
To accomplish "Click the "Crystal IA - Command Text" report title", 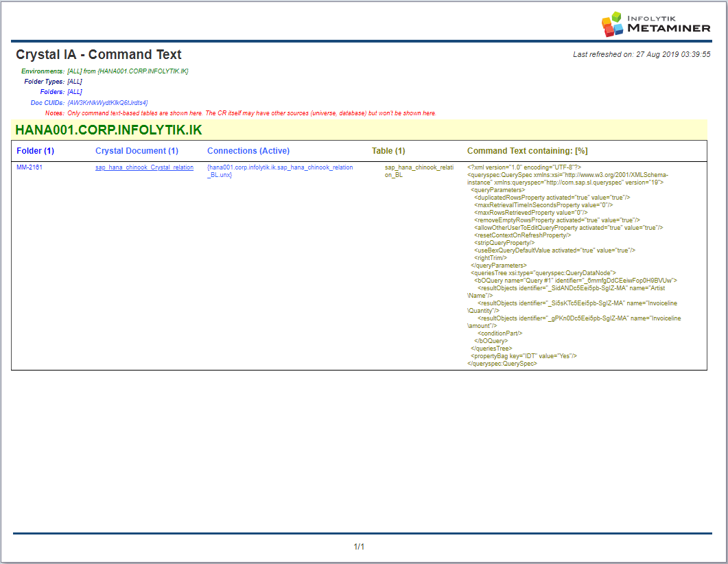I will (x=98, y=54).
